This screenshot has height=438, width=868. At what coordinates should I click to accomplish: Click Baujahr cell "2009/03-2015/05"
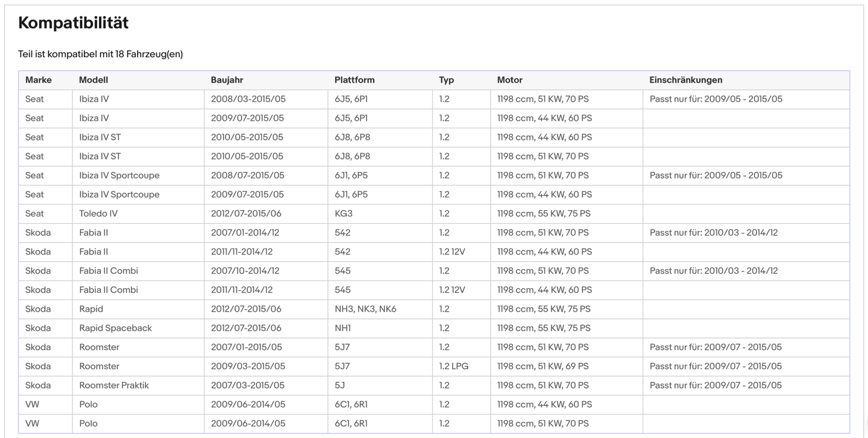pyautogui.click(x=248, y=367)
